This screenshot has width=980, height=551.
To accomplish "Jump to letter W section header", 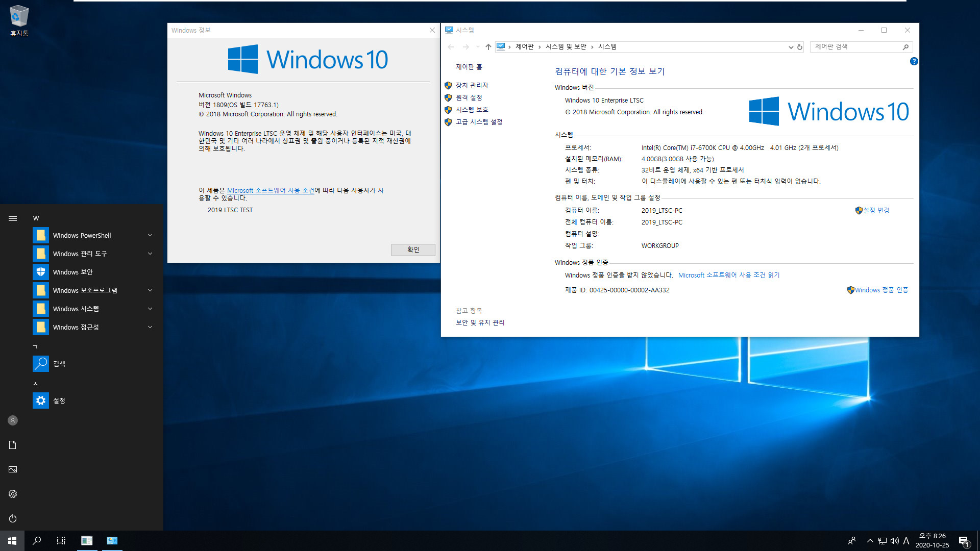I will (36, 218).
